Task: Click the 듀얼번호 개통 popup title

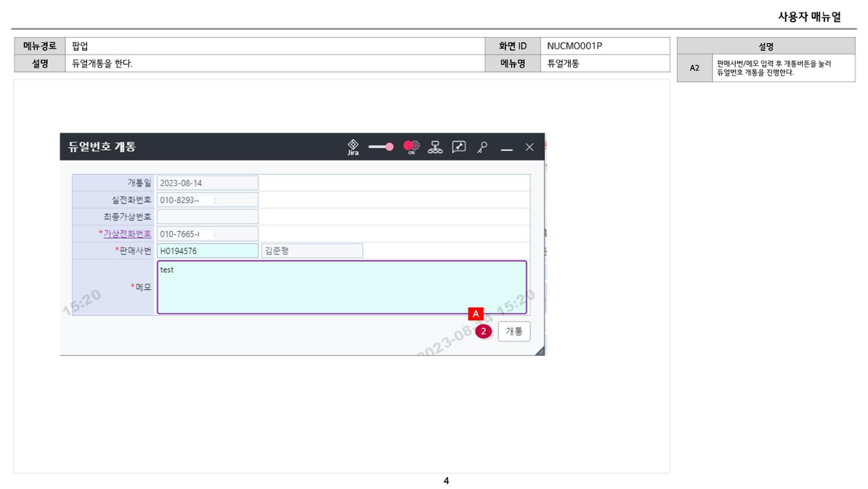Action: pos(102,147)
